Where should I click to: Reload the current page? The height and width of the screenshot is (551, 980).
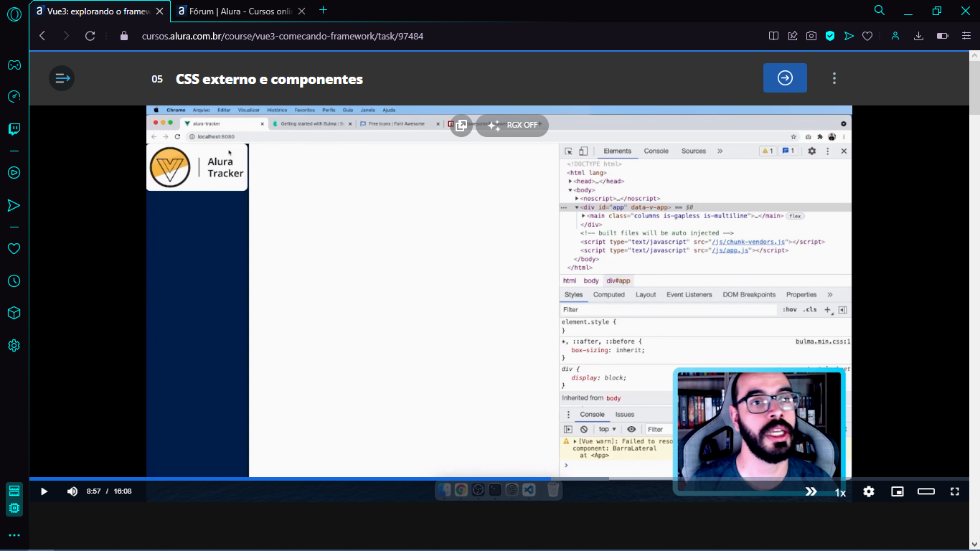click(90, 36)
